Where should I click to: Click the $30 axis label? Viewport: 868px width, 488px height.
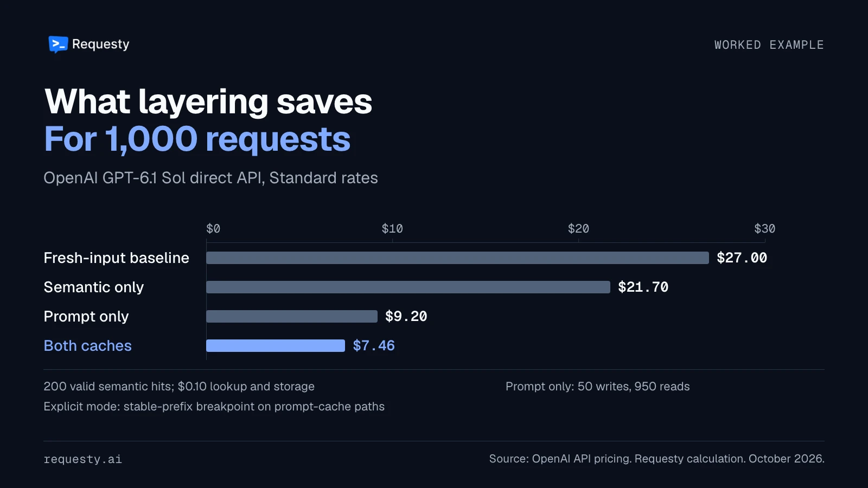click(764, 229)
